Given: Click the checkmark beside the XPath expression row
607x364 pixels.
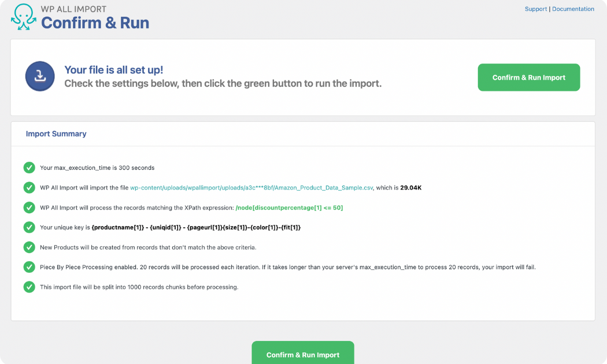Looking at the screenshot, I should 29,207.
